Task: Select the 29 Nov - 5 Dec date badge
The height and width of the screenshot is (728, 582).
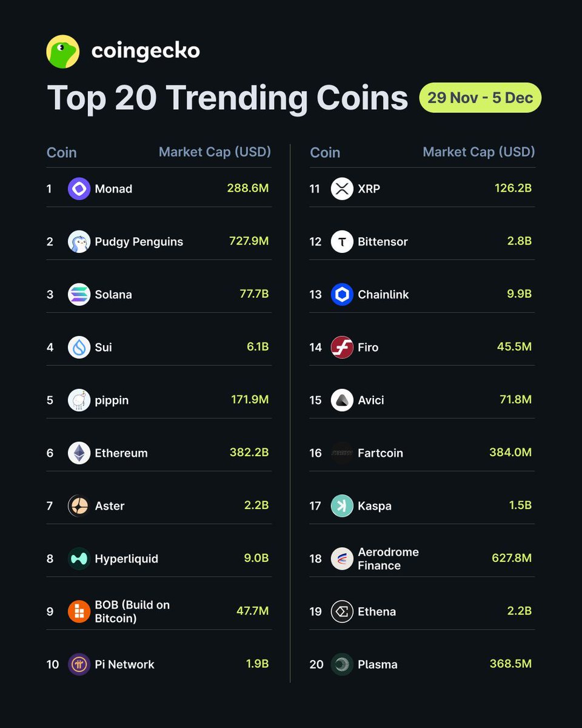Action: click(480, 98)
